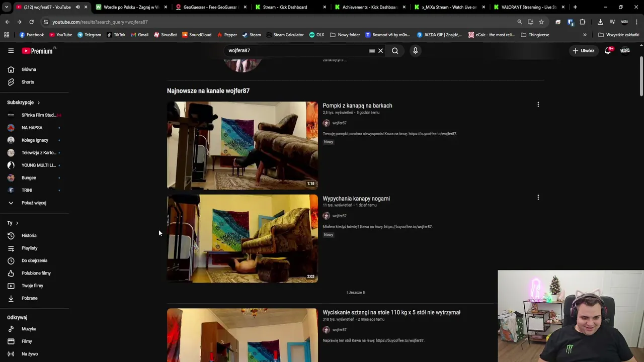
Task: Open Kolega Ignacy subscription channel
Action: coord(34,140)
